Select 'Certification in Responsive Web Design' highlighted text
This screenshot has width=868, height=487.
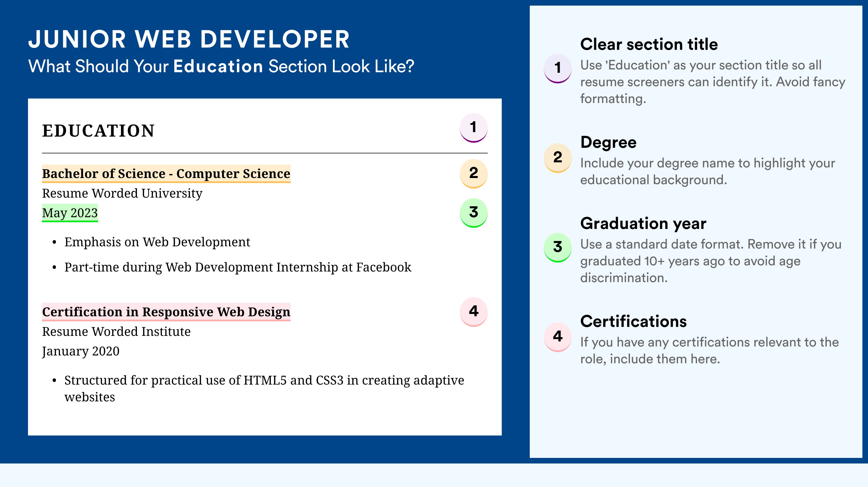tap(166, 312)
